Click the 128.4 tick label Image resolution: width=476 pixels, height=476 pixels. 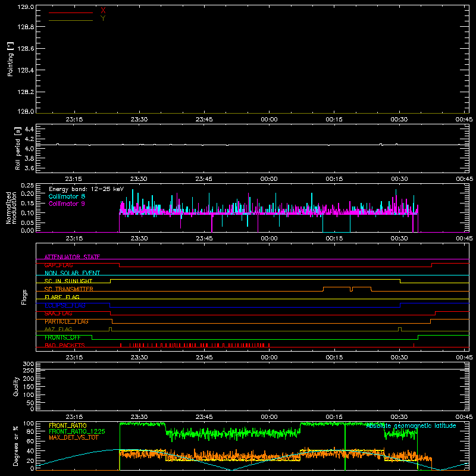26,70
